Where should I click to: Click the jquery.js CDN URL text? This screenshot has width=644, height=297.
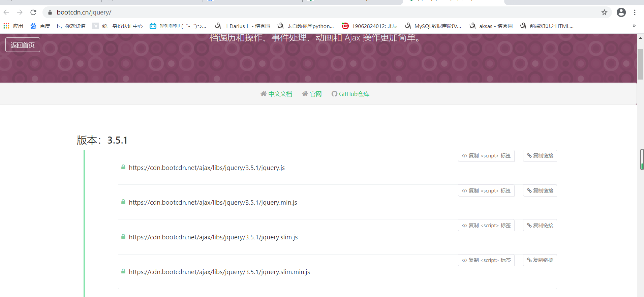(x=207, y=168)
